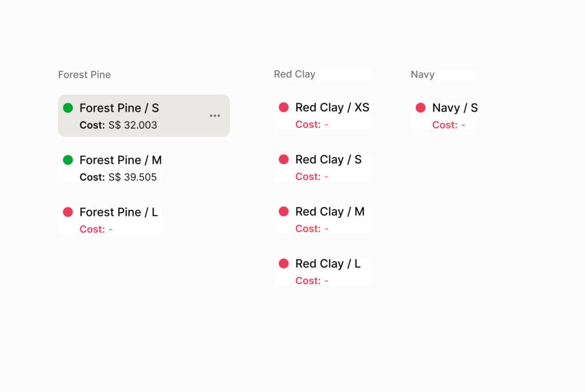Click the red status dot on Forest Pine / L
Image resolution: width=585 pixels, height=392 pixels.
click(68, 212)
